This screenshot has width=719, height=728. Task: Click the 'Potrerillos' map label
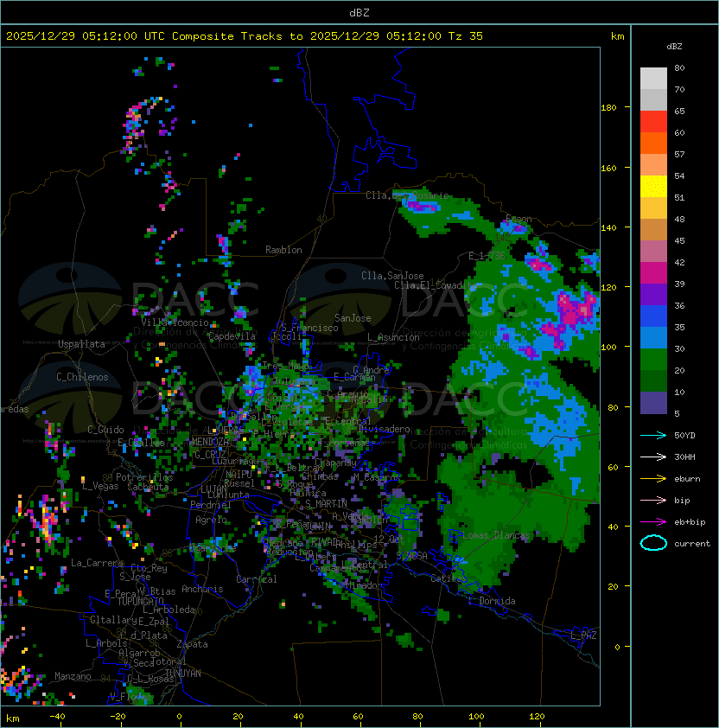click(144, 477)
